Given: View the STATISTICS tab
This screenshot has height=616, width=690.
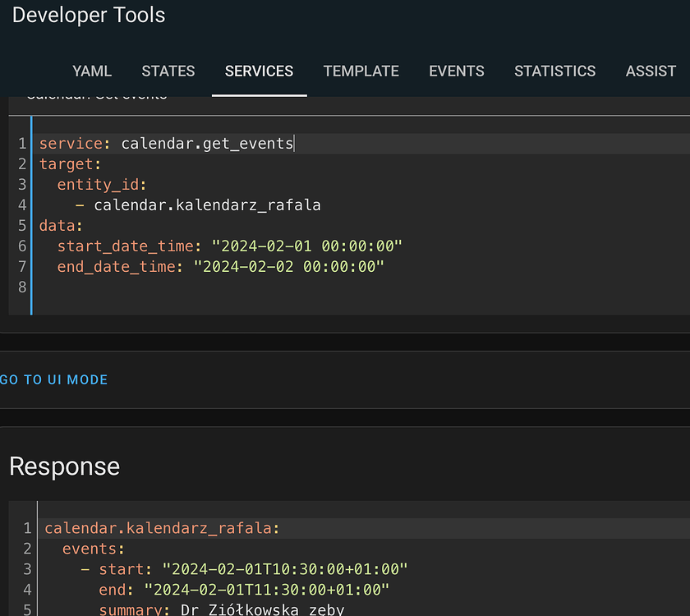Looking at the screenshot, I should tap(554, 71).
